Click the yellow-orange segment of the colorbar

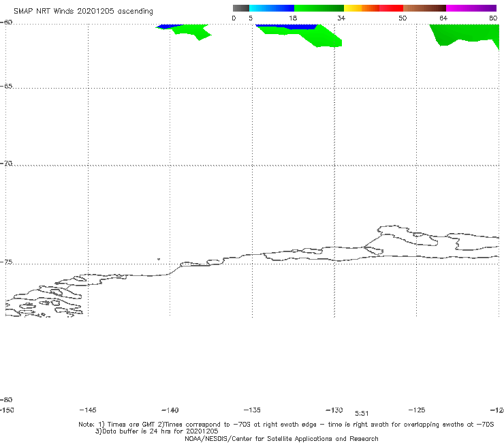pyautogui.click(x=361, y=8)
